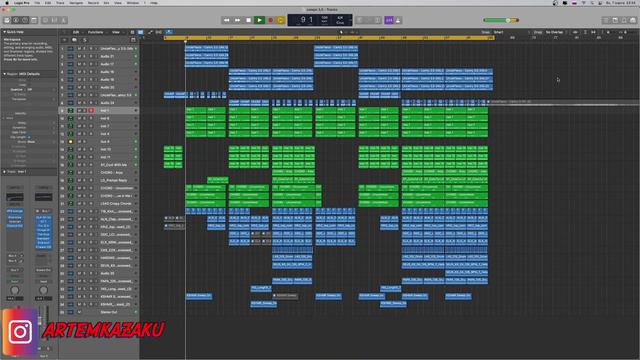Screen dimensions: 640x360
Task: Toggle the Toolbar button in control bar
Action: coord(34,20)
